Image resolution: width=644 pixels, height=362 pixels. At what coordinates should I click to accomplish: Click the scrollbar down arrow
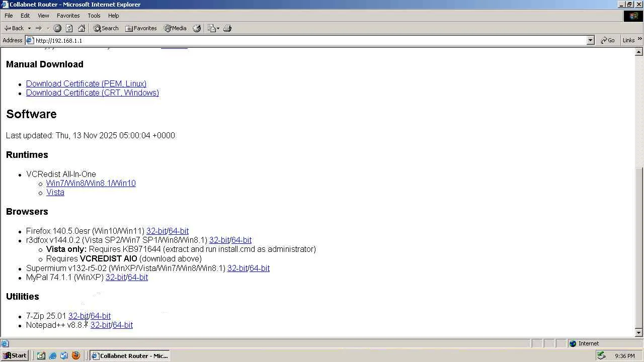click(639, 332)
